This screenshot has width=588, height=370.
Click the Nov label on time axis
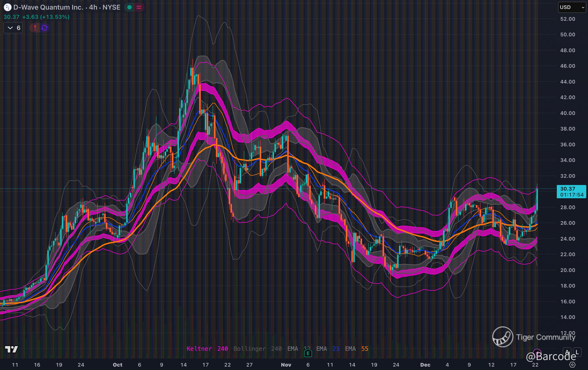[286, 365]
